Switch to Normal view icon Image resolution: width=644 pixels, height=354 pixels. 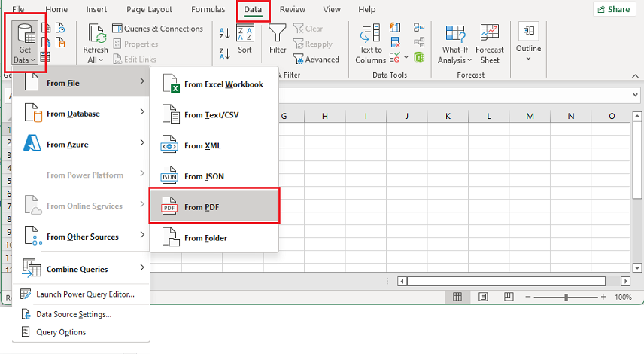coord(457,297)
